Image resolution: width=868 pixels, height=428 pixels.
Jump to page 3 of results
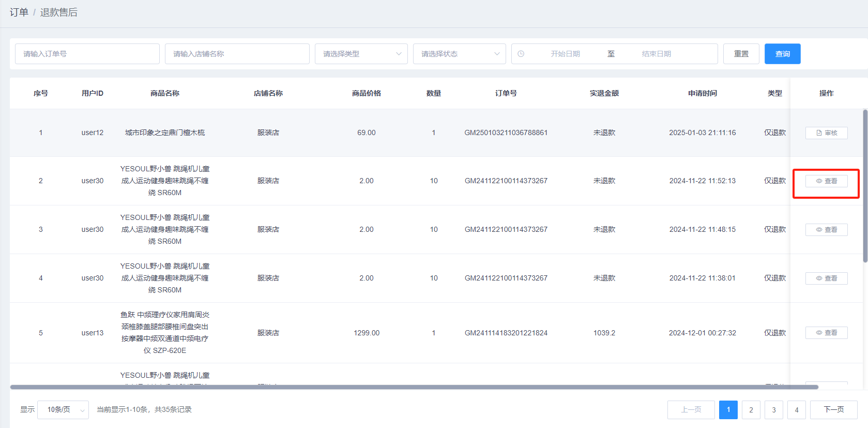click(x=773, y=410)
